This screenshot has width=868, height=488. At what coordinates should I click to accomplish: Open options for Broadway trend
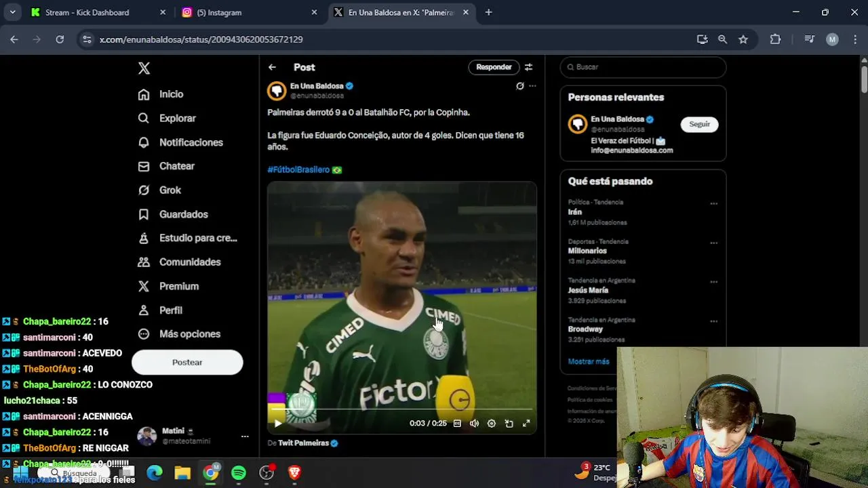tap(713, 321)
